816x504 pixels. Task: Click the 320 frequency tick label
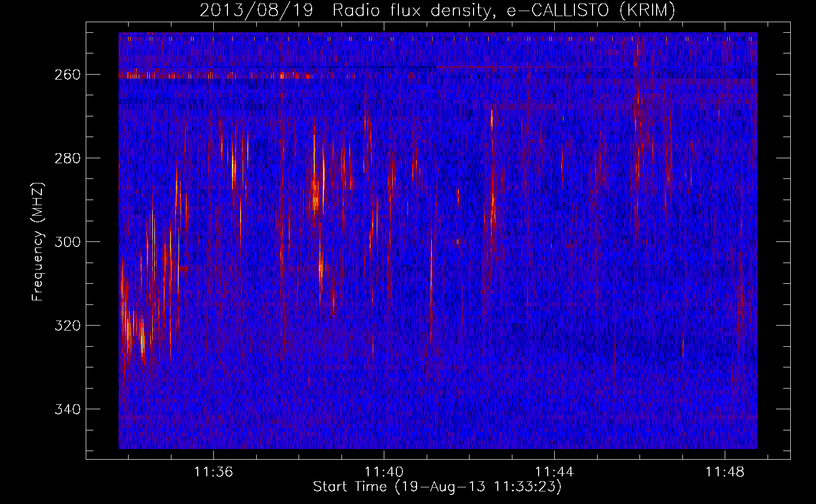67,326
